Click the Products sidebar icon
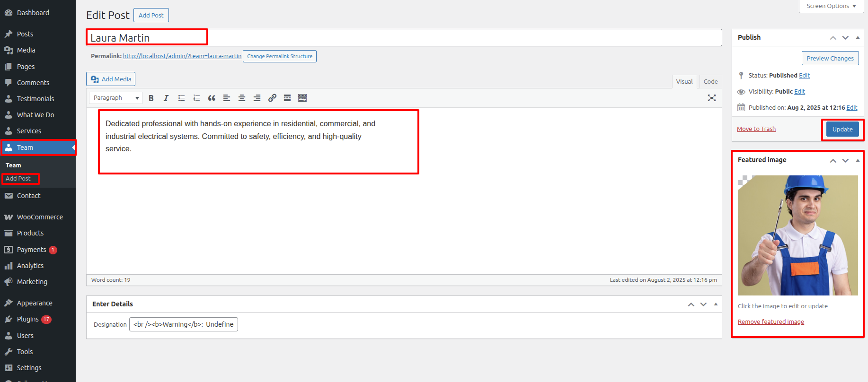Image resolution: width=868 pixels, height=382 pixels. tap(9, 233)
